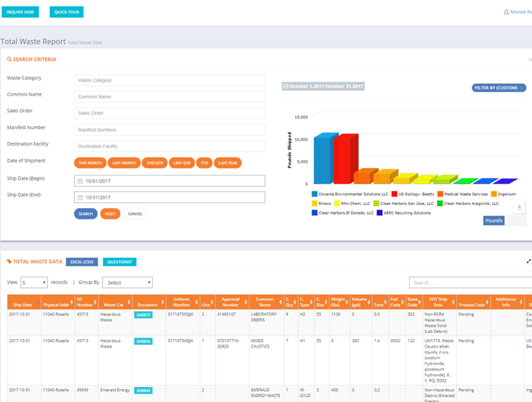Toggle US Ecology- Beatty legend swatch
The width and height of the screenshot is (532, 402).
coord(394,194)
